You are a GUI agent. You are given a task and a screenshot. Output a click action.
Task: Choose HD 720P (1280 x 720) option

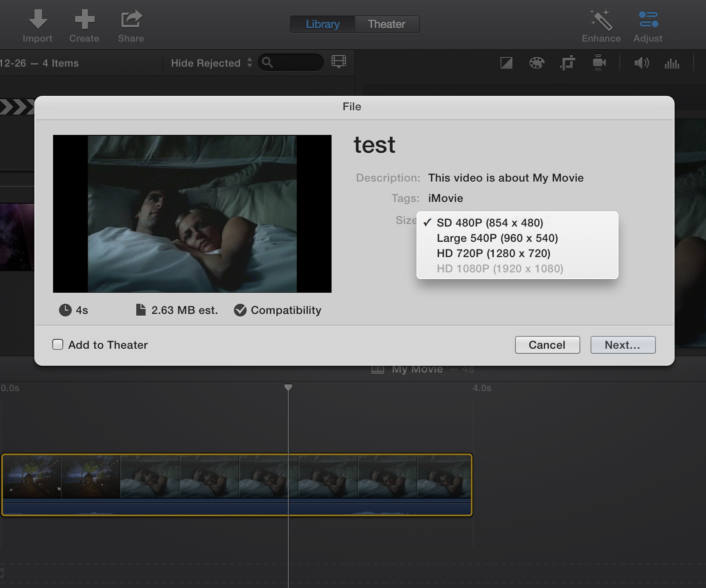[493, 253]
